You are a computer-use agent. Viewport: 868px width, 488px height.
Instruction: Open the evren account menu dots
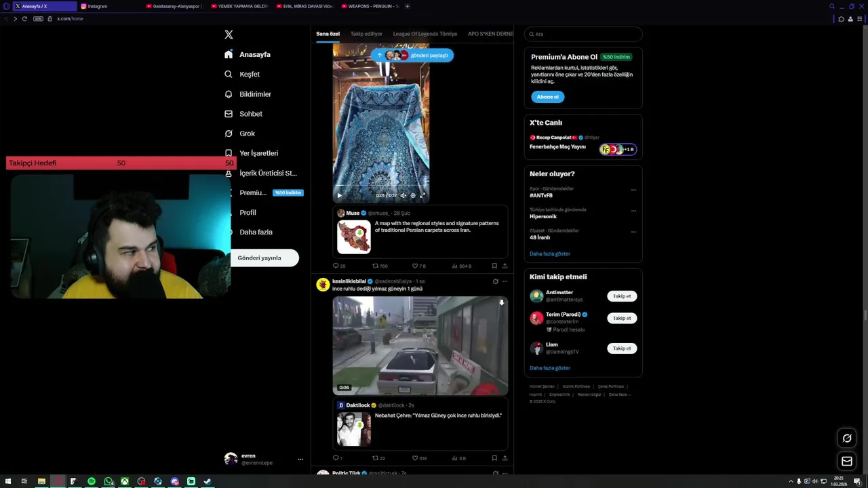300,459
